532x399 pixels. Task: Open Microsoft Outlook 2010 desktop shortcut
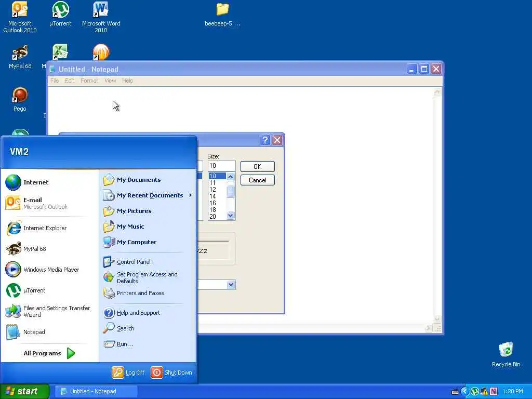pos(20,17)
